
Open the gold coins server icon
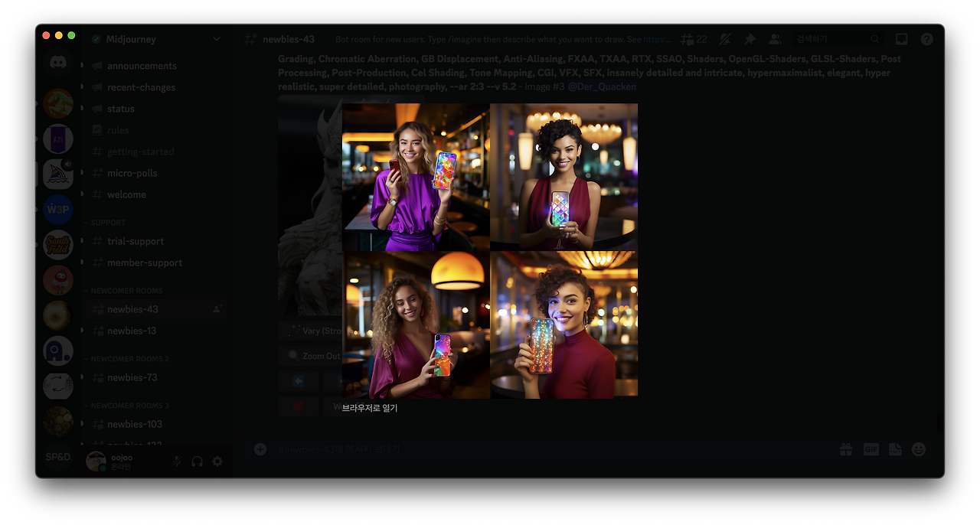point(58,421)
